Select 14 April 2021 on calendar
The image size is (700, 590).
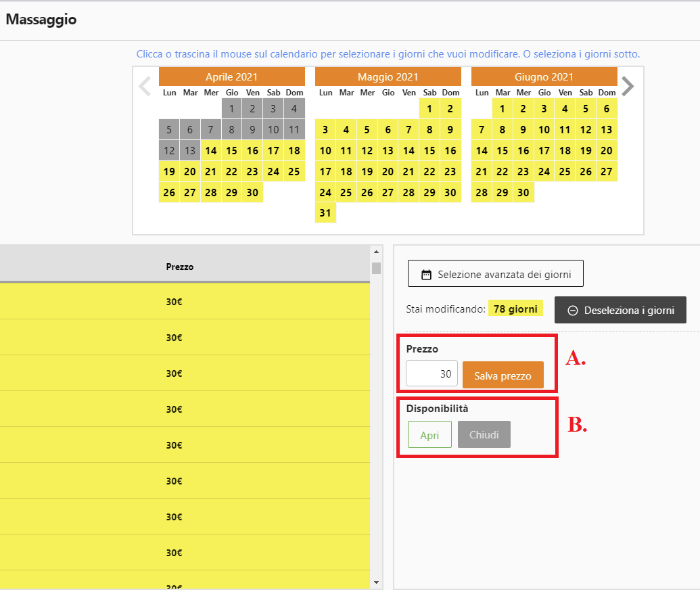211,151
